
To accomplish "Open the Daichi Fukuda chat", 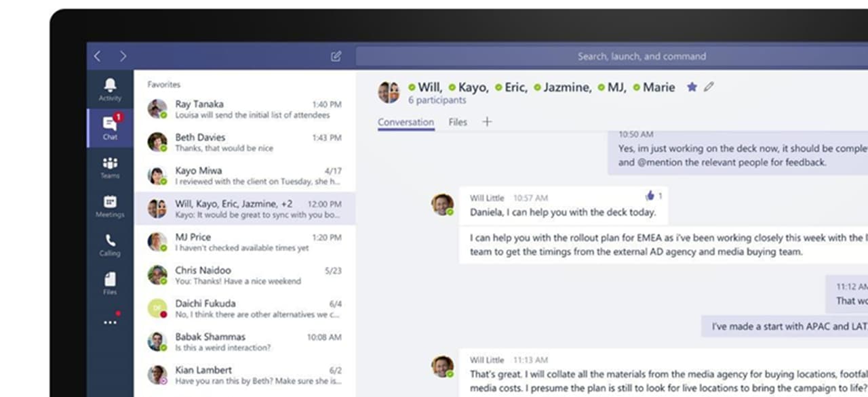I will (244, 308).
